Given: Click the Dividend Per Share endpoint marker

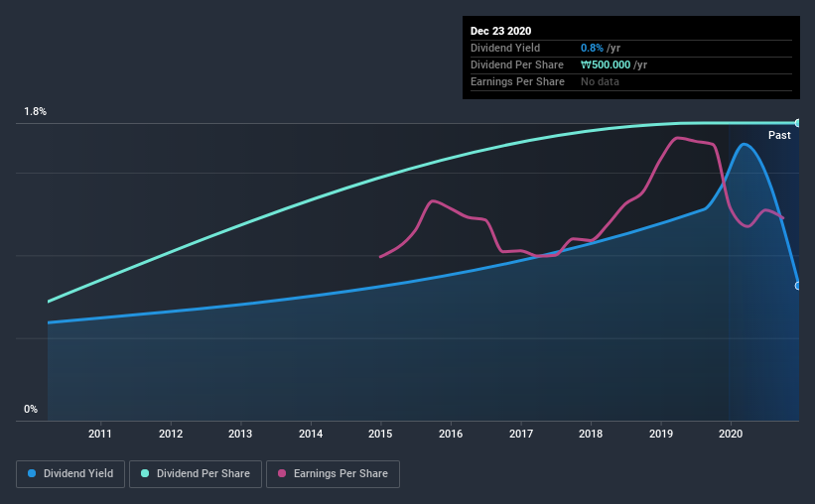Looking at the screenshot, I should [798, 123].
